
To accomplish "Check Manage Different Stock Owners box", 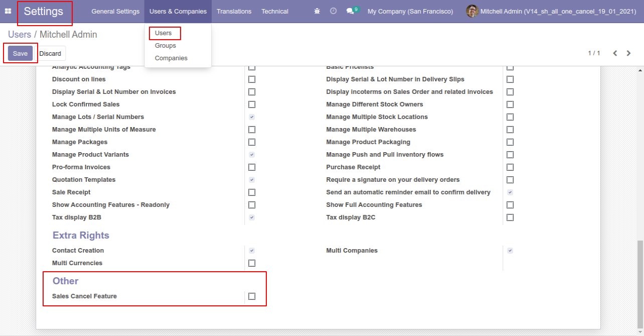I will (x=510, y=104).
